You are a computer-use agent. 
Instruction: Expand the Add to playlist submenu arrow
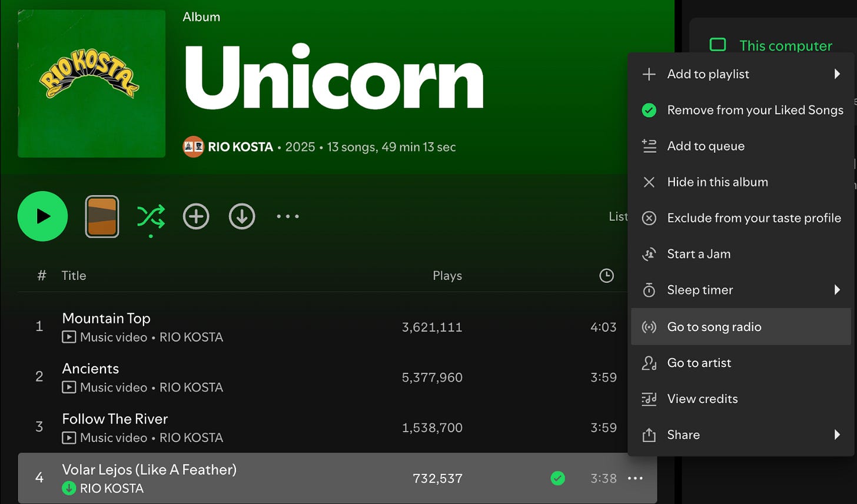(837, 74)
